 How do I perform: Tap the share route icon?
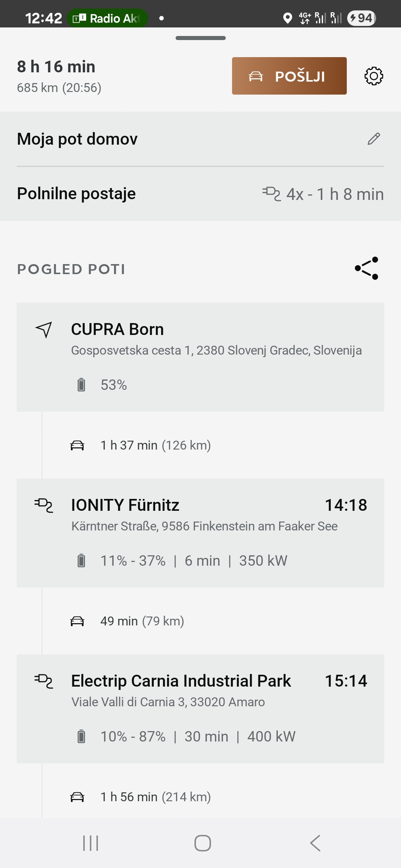pos(367,268)
